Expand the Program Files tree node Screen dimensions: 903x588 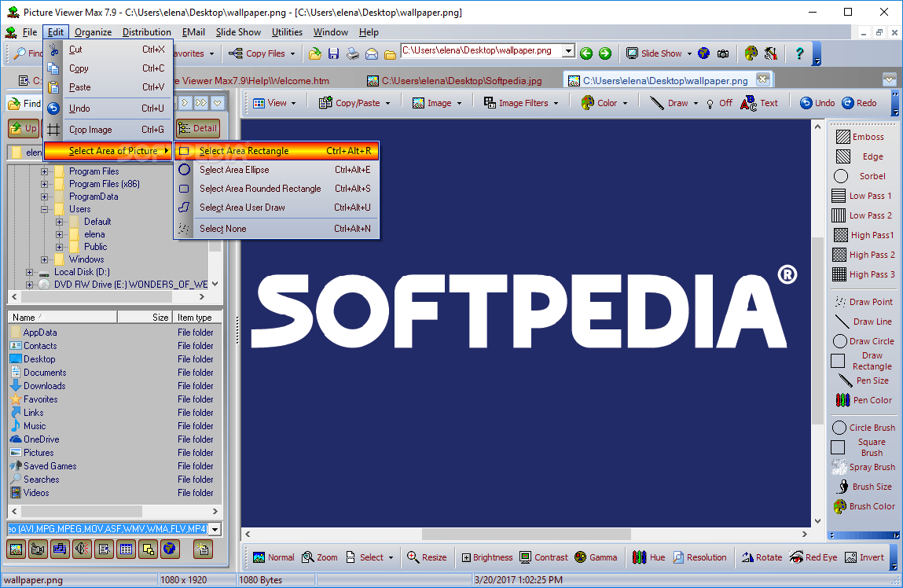44,171
